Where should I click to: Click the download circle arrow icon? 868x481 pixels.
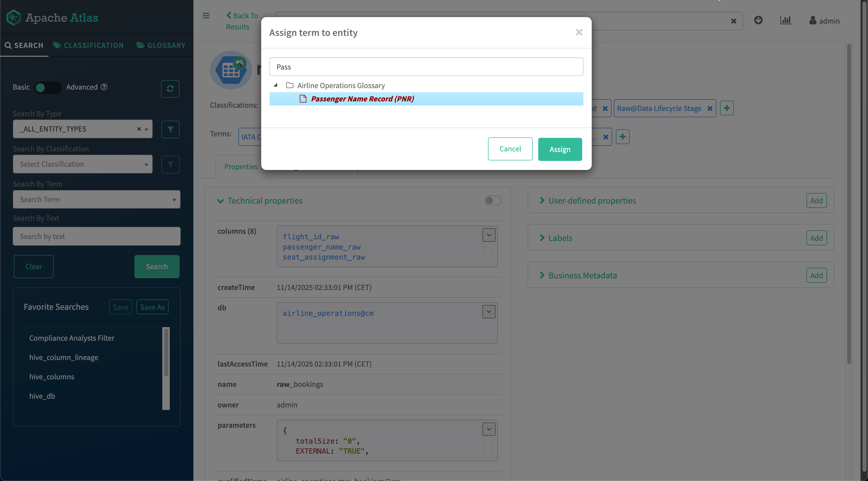click(758, 20)
